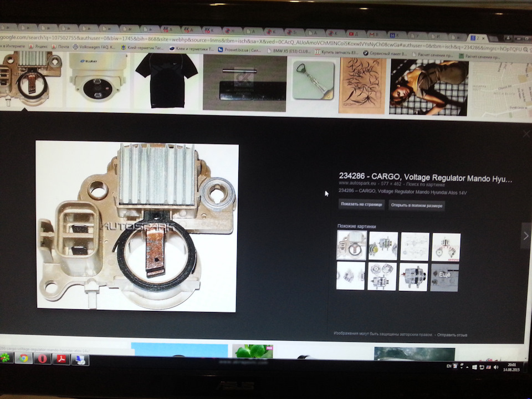Open the black t-shirt search result
The height and width of the screenshot is (399, 532).
[167, 81]
